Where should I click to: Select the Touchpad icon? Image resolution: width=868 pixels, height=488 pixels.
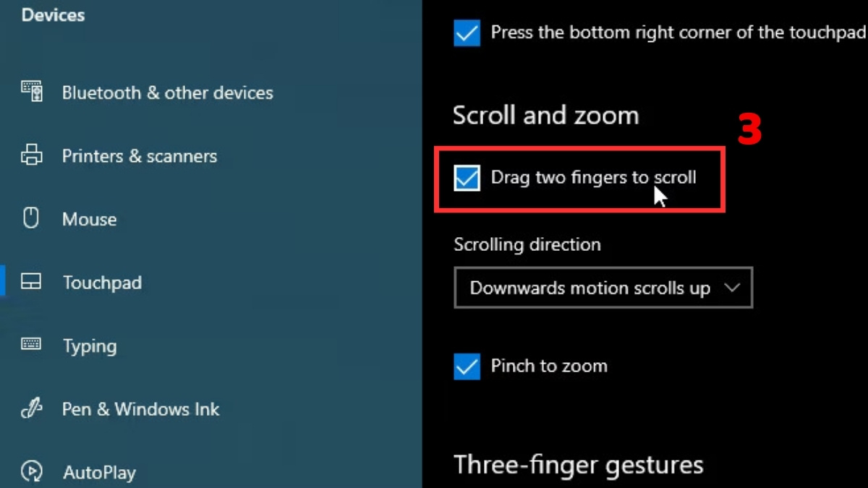[x=32, y=282]
